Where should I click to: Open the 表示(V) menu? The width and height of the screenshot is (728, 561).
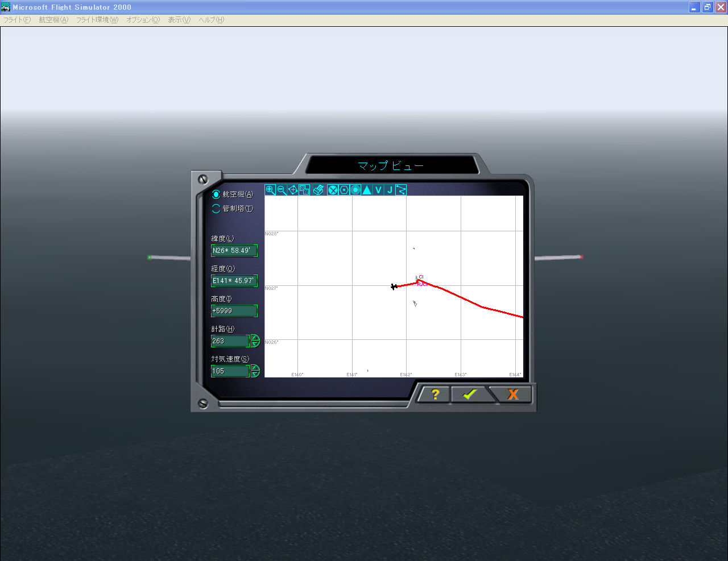(179, 20)
